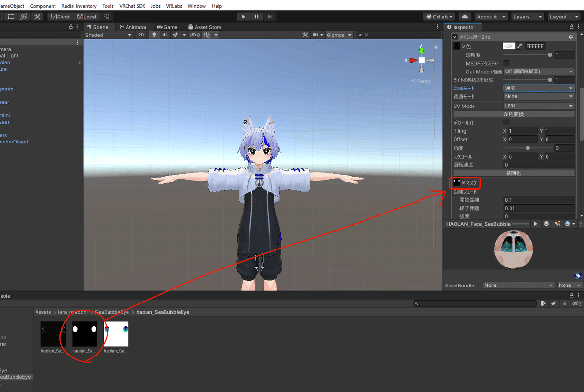584x392 pixels.
Task: Switch to the Game tab
Action: click(167, 27)
